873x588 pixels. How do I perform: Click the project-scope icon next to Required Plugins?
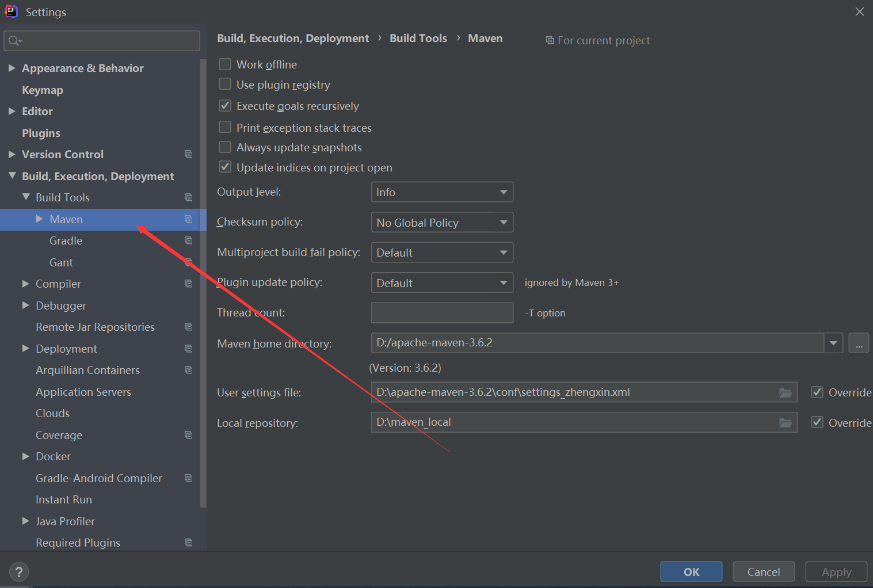click(188, 543)
